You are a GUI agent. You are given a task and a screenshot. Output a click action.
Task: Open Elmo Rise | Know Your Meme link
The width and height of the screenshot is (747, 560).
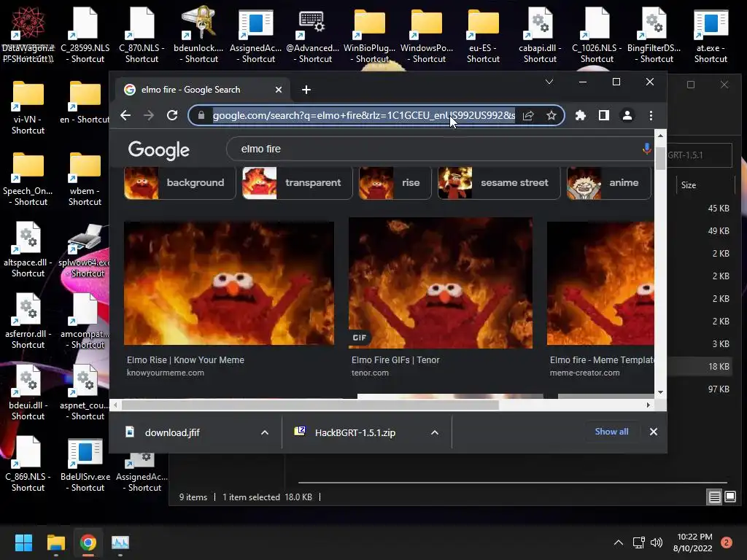(x=185, y=360)
